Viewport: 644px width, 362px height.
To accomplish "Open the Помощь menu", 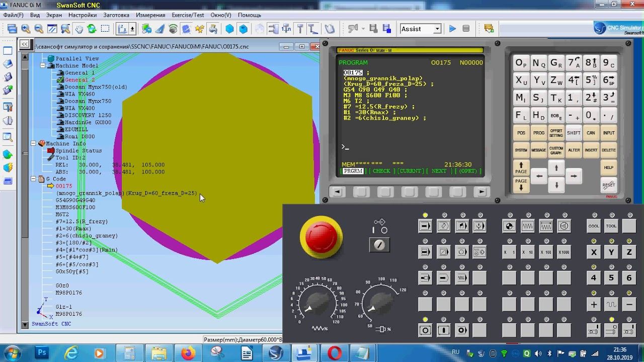I will pyautogui.click(x=250, y=15).
